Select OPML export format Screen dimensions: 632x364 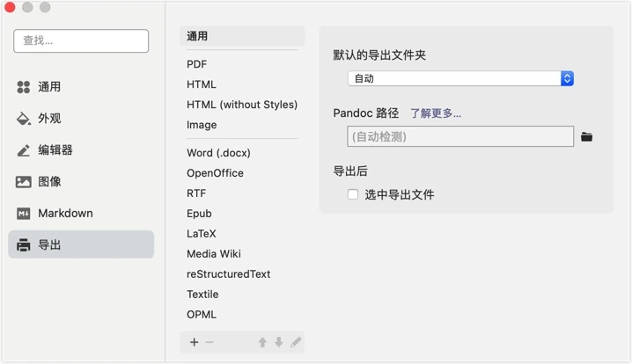242,314
